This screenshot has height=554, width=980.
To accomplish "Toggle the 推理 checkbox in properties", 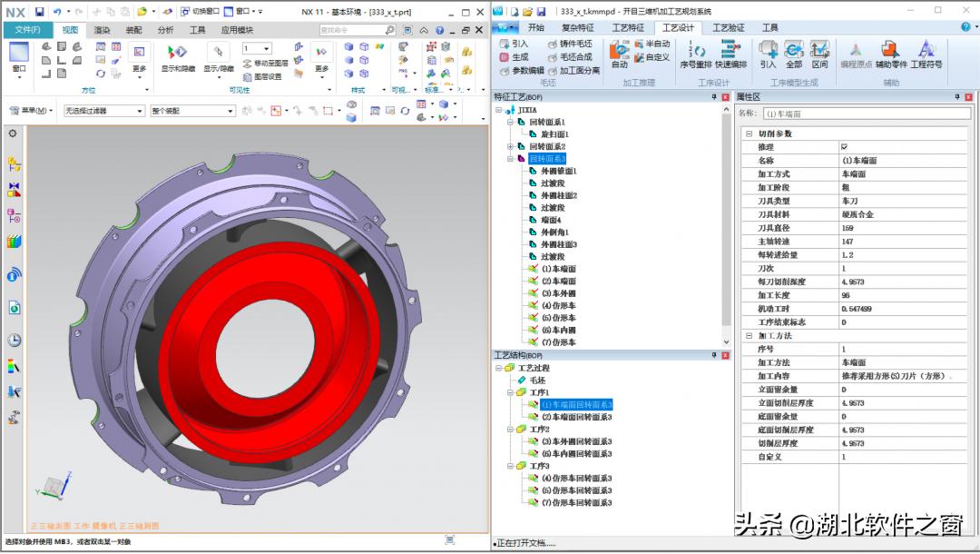I will tap(845, 147).
